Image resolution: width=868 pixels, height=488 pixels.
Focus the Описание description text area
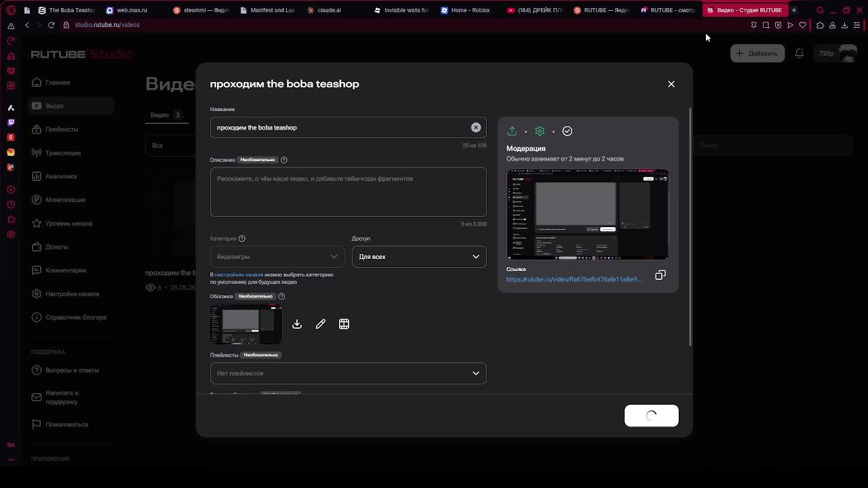(x=348, y=192)
